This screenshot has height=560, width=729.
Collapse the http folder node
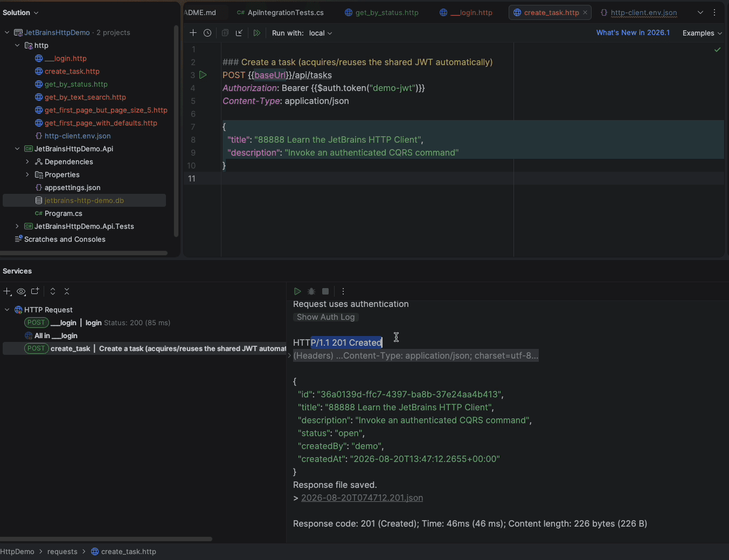[x=17, y=45]
